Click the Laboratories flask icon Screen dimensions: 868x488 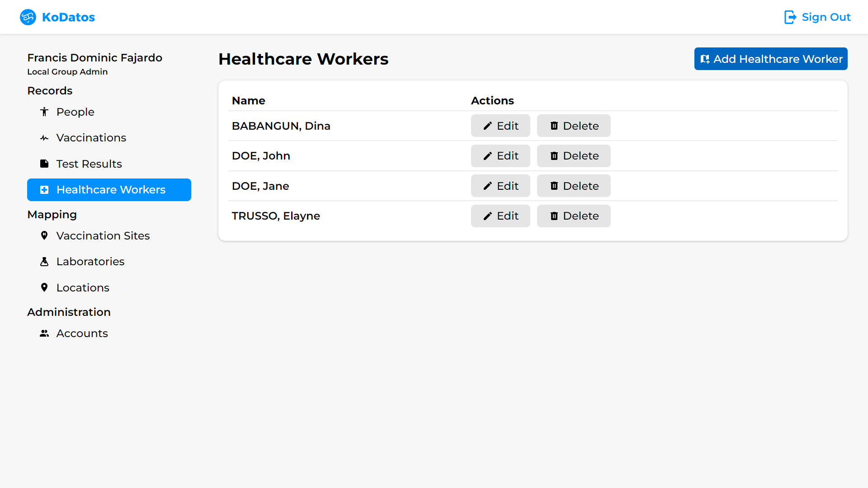(x=44, y=262)
